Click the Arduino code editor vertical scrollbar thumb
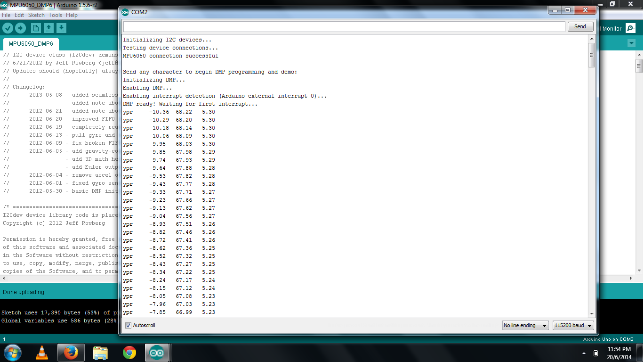Viewport: 644px width, 362px height. 639,66
